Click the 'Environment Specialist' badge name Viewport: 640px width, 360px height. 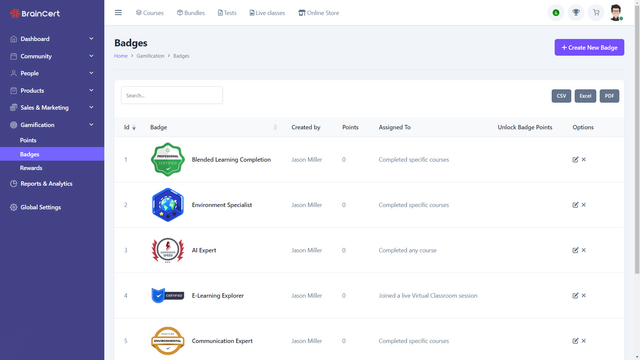[x=222, y=205]
